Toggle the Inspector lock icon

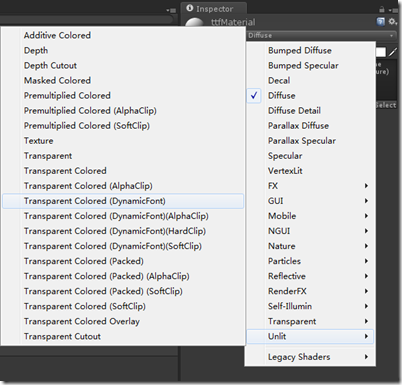382,9
